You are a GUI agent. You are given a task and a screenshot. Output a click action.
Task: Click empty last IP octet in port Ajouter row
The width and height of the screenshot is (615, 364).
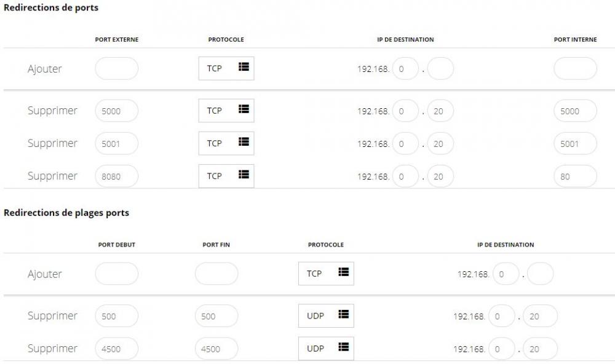[440, 69]
